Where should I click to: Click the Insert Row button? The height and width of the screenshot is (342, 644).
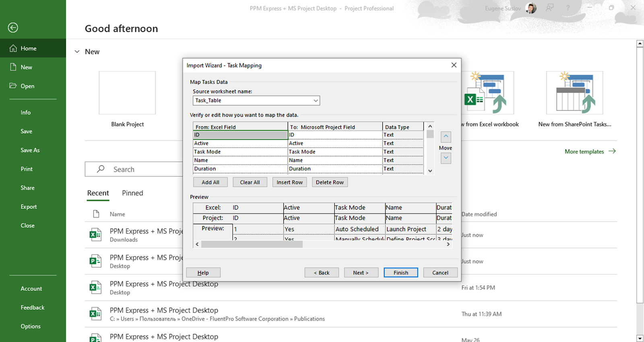(289, 182)
